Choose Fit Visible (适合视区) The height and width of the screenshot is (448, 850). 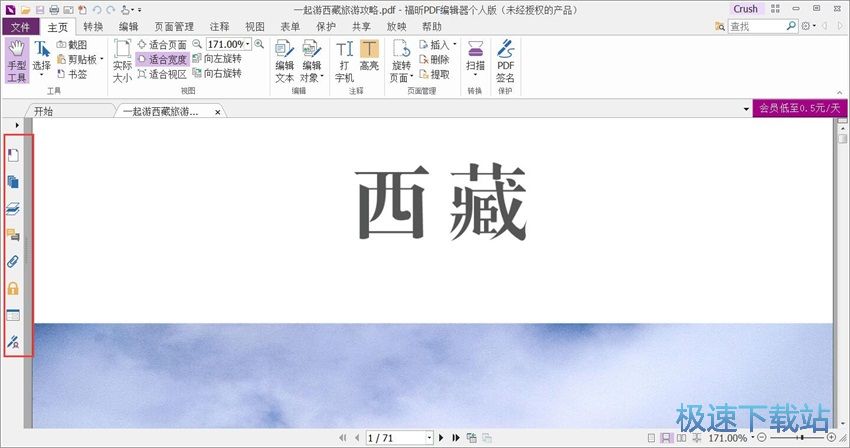coord(162,74)
